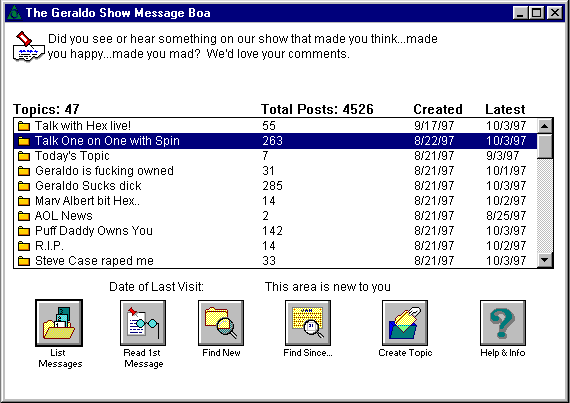Screen dimensions: 570x403
Task: Open the List Messages icon button
Action: 59,323
